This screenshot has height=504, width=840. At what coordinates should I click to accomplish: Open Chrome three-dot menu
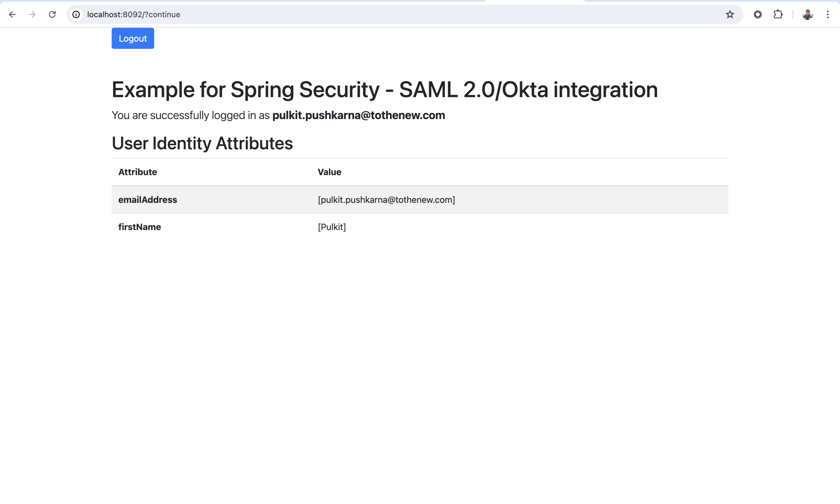pyautogui.click(x=828, y=15)
